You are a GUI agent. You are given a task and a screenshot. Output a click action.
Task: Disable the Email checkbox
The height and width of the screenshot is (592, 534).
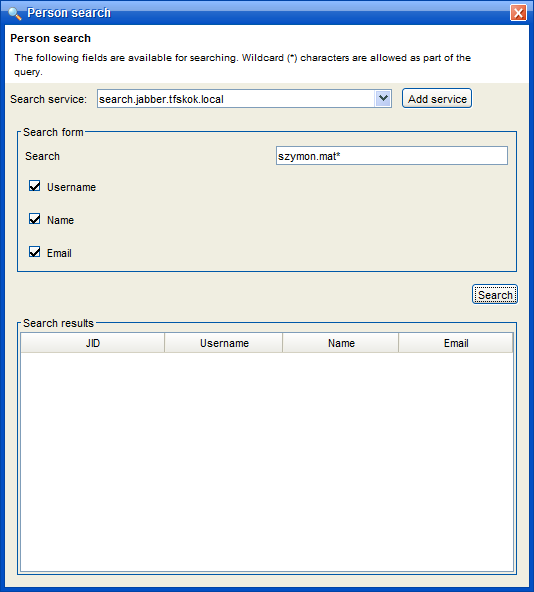click(x=35, y=252)
